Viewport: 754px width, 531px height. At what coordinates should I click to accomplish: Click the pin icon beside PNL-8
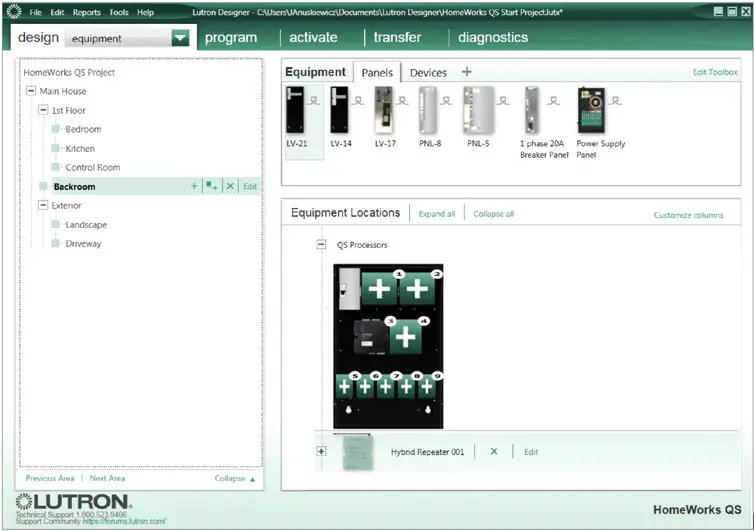click(x=446, y=101)
